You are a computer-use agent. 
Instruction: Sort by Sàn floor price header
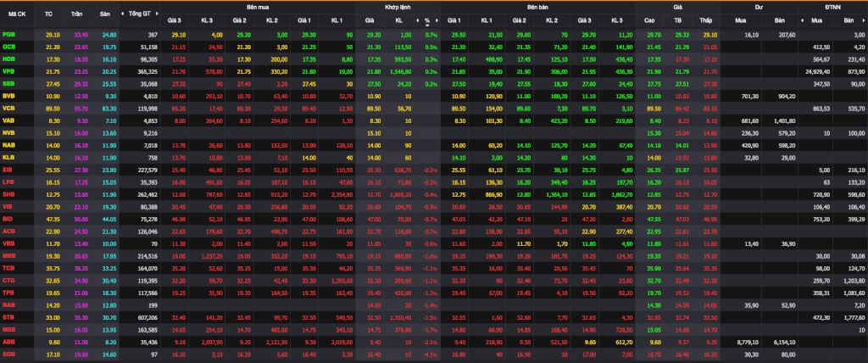click(105, 14)
